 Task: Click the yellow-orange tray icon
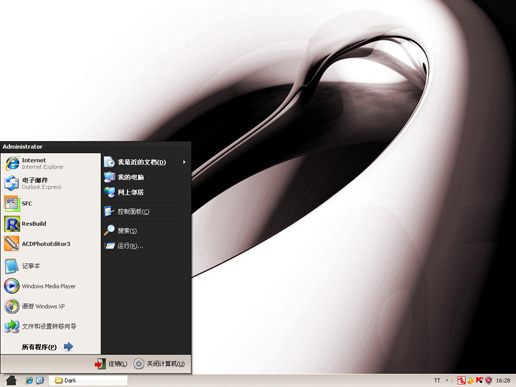pos(471,380)
